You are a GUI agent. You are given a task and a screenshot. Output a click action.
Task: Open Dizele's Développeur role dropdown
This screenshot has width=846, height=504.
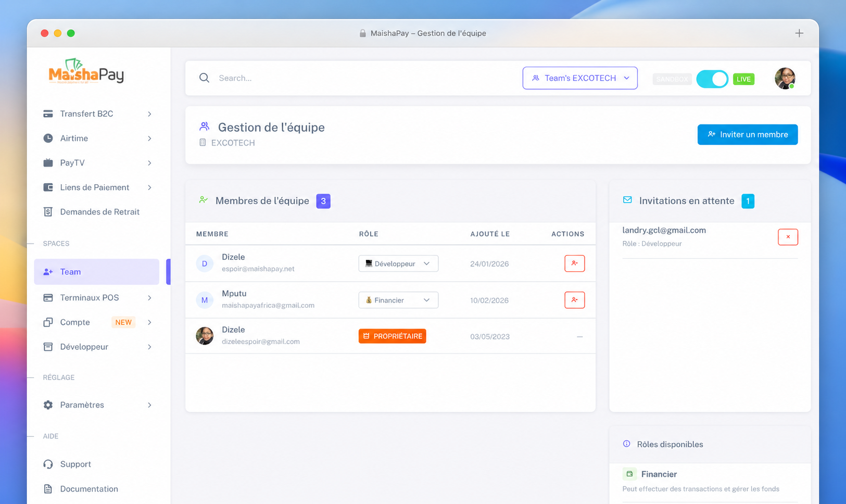[x=398, y=263]
